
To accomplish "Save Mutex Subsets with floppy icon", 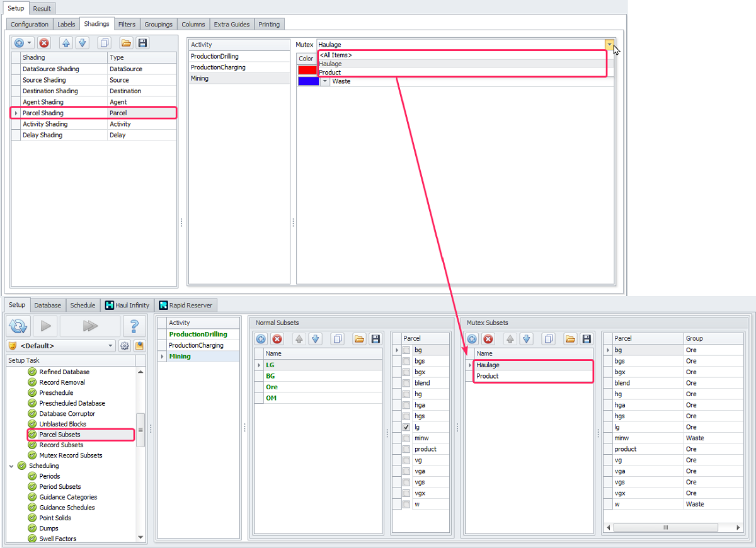I will tap(587, 339).
